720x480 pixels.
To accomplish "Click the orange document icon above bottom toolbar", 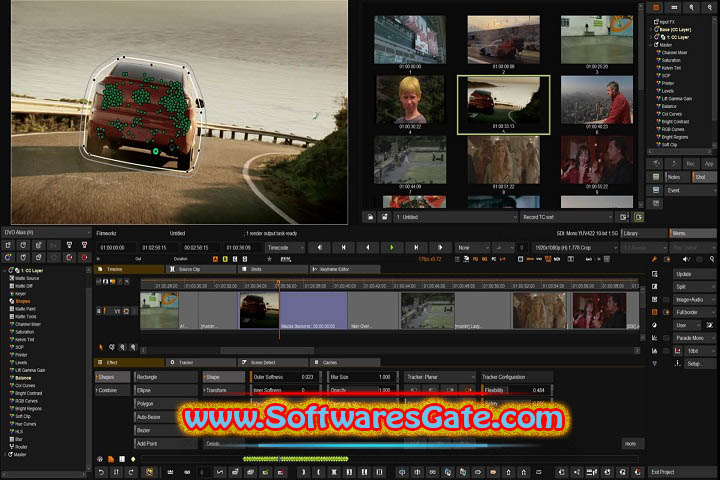I will tap(111, 459).
